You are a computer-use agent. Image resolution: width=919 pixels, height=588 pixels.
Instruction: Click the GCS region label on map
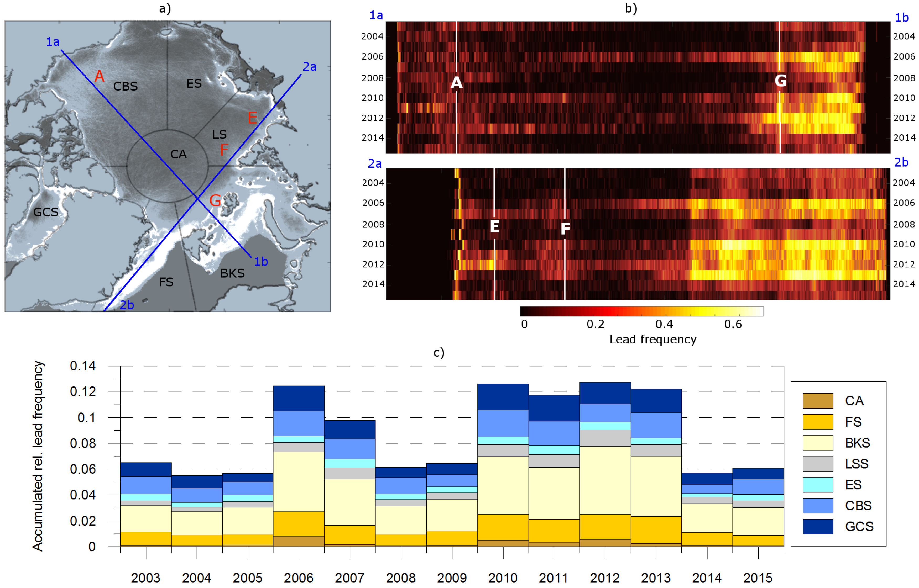pos(46,212)
